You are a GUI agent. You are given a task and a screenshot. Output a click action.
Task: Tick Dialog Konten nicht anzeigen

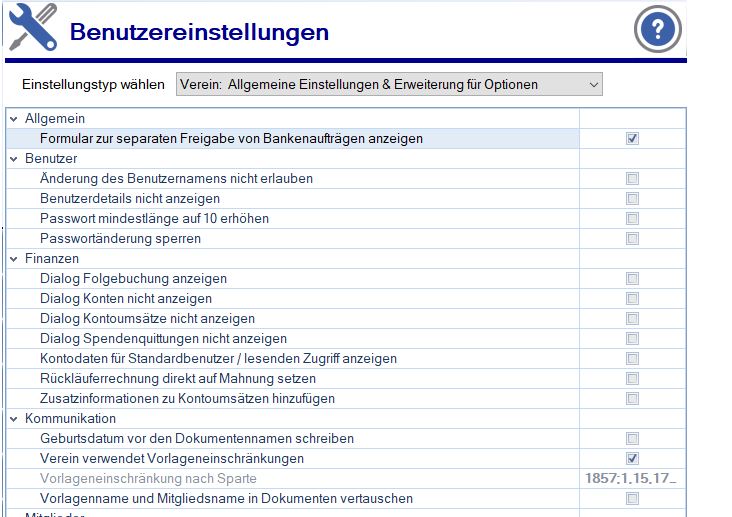(632, 298)
